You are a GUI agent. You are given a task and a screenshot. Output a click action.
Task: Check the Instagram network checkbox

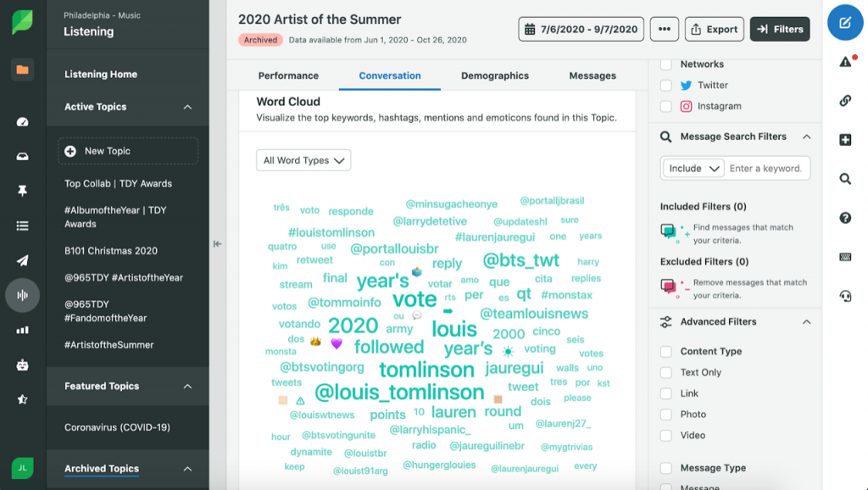pos(666,106)
